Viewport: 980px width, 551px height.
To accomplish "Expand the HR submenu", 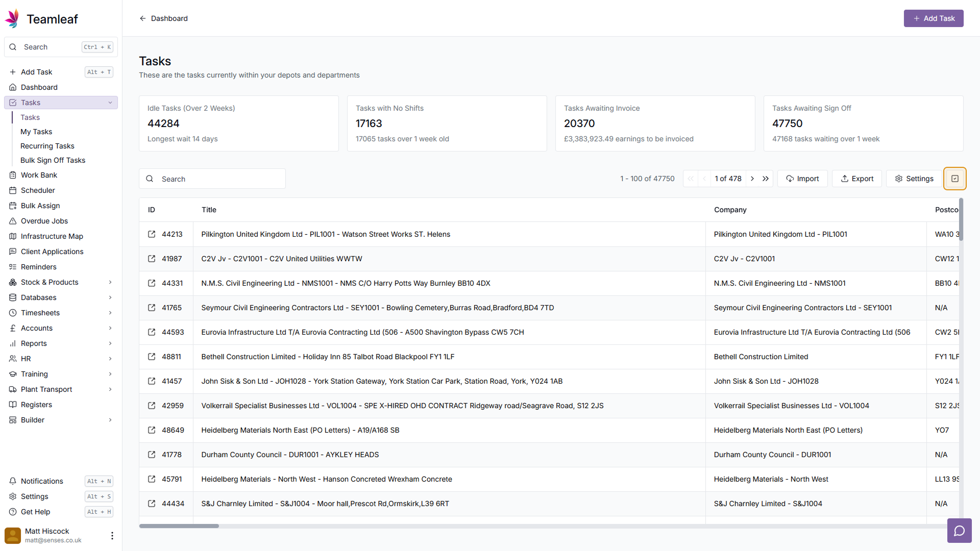I will pyautogui.click(x=110, y=359).
